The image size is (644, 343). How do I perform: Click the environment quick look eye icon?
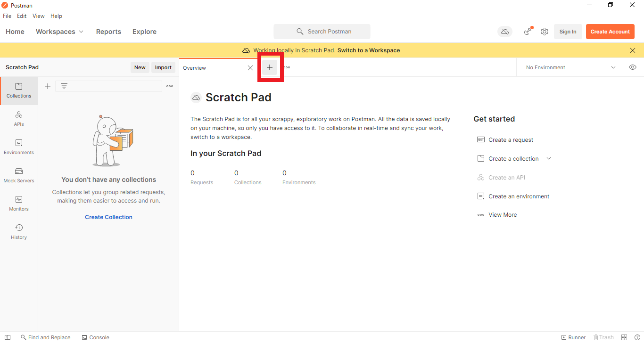tap(633, 67)
